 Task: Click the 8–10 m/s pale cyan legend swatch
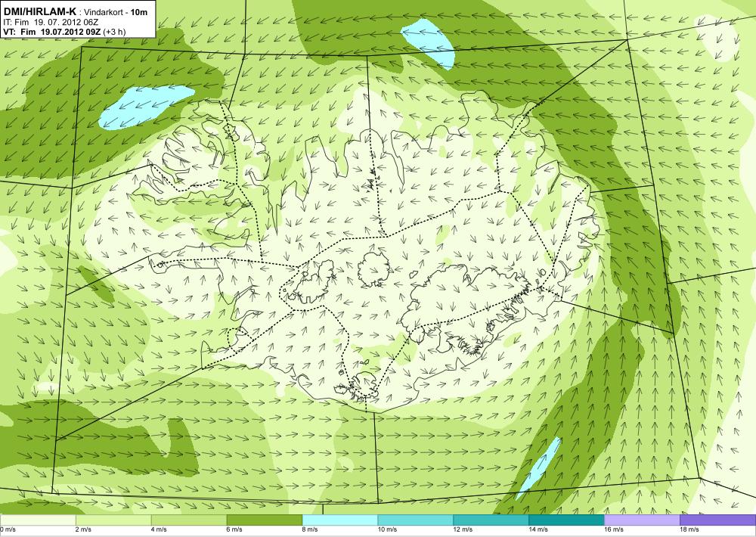tap(340, 520)
